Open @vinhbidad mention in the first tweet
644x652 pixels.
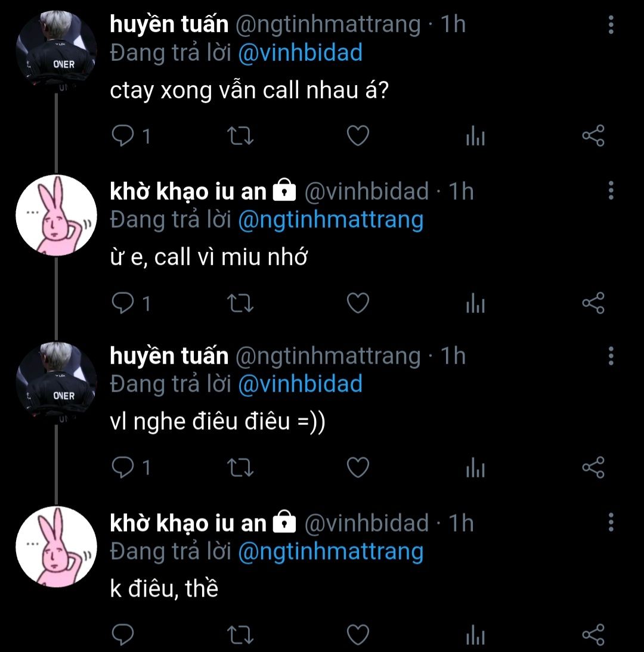point(300,53)
